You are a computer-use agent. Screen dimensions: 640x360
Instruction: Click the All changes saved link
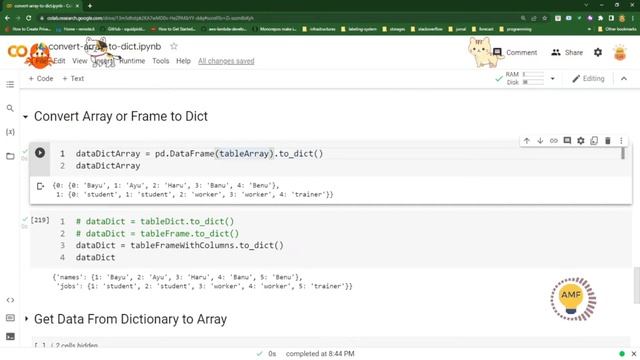tap(226, 61)
